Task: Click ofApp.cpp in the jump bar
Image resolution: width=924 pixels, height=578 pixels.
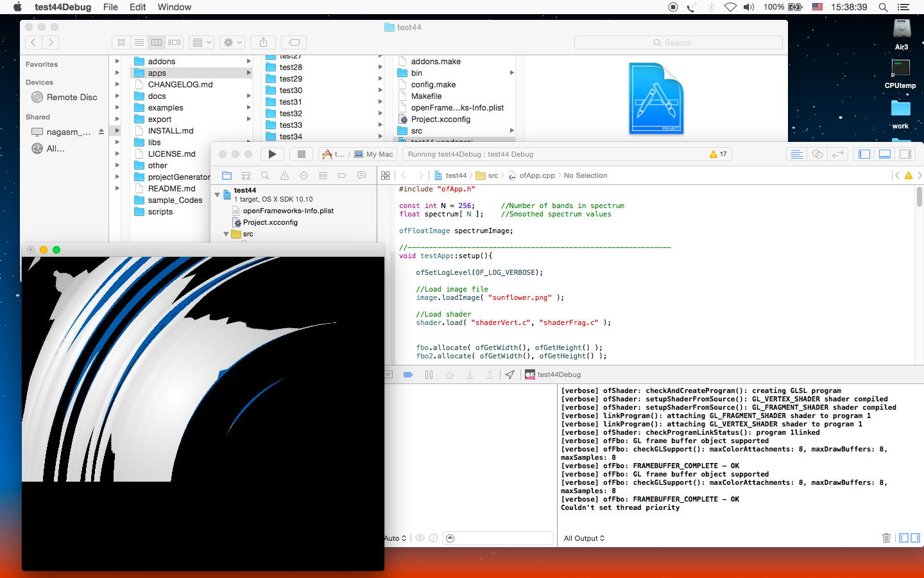Action: [x=536, y=175]
